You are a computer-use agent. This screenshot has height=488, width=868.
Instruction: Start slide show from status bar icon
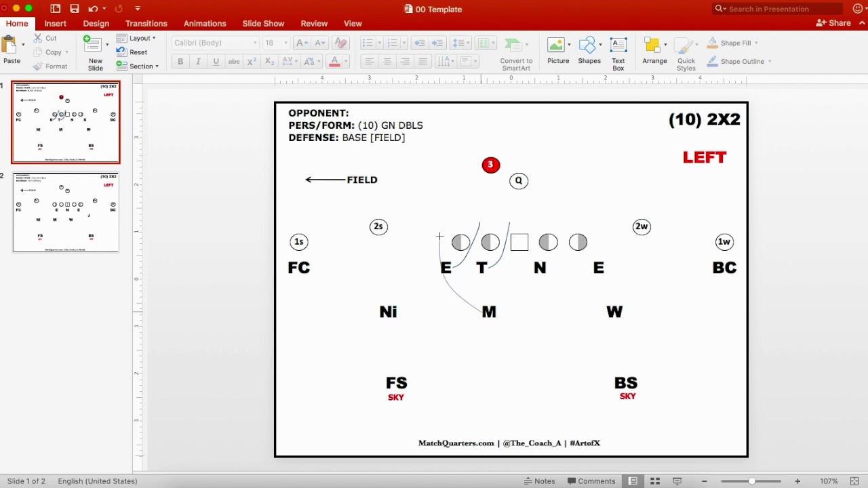pos(677,481)
